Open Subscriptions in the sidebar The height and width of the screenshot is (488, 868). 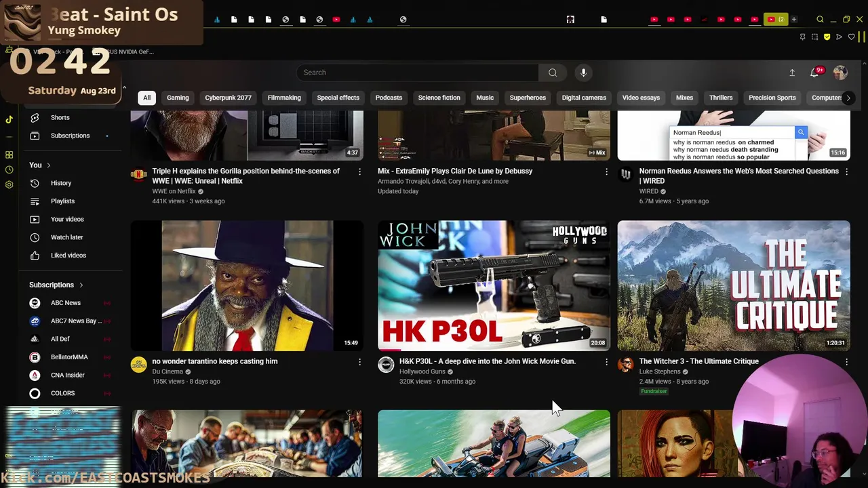(71, 136)
